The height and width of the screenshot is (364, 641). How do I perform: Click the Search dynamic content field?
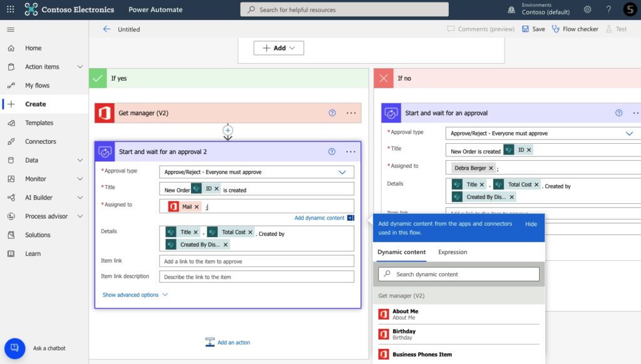459,274
